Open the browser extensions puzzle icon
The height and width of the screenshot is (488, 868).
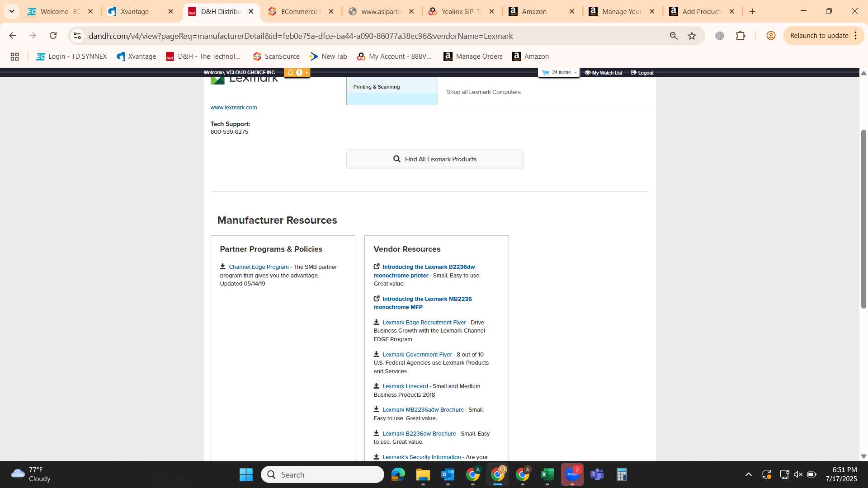741,36
